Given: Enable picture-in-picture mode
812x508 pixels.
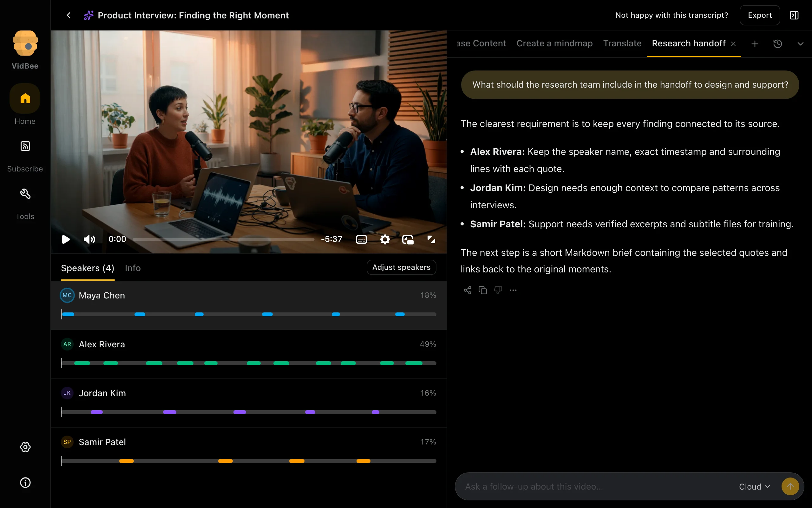Looking at the screenshot, I should click(408, 239).
